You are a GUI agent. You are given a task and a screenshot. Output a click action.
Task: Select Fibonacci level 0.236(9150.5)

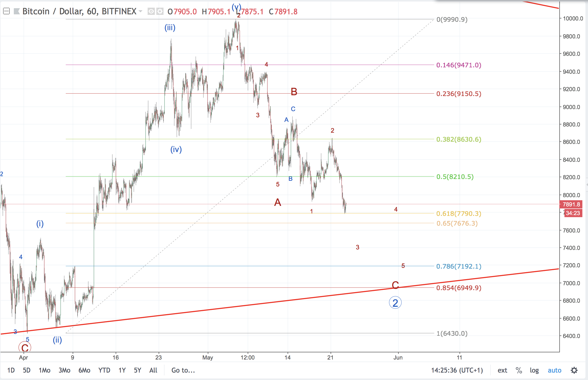[459, 94]
